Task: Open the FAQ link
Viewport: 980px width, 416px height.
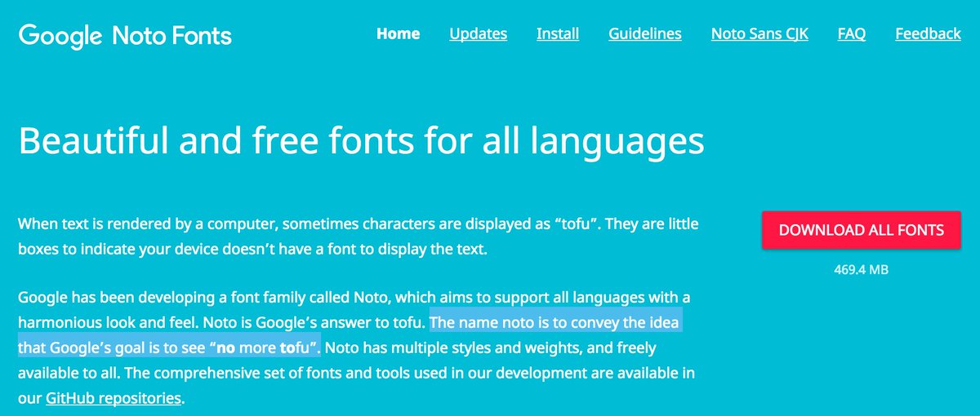Action: (852, 33)
